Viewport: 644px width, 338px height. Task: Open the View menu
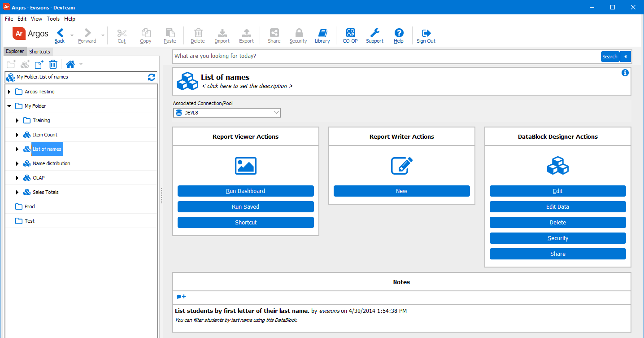tap(37, 19)
